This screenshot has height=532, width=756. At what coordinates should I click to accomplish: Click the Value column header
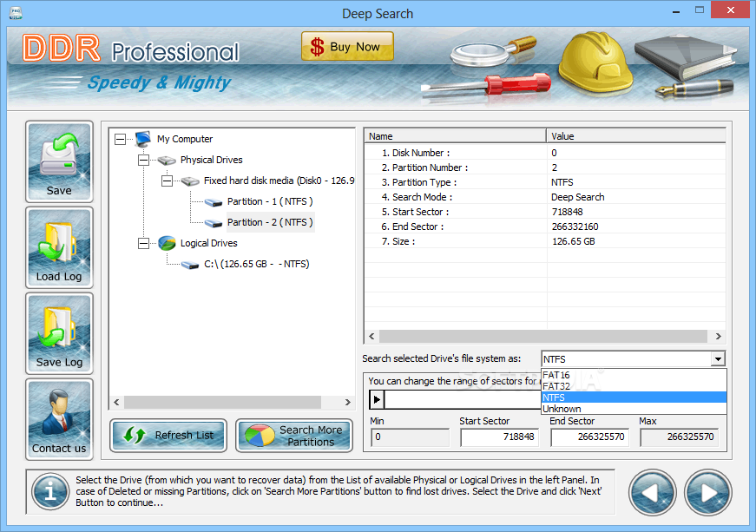tap(636, 136)
